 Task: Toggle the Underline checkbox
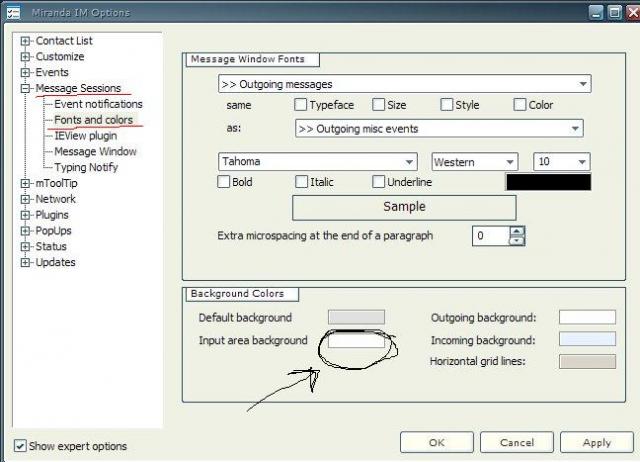tap(378, 182)
